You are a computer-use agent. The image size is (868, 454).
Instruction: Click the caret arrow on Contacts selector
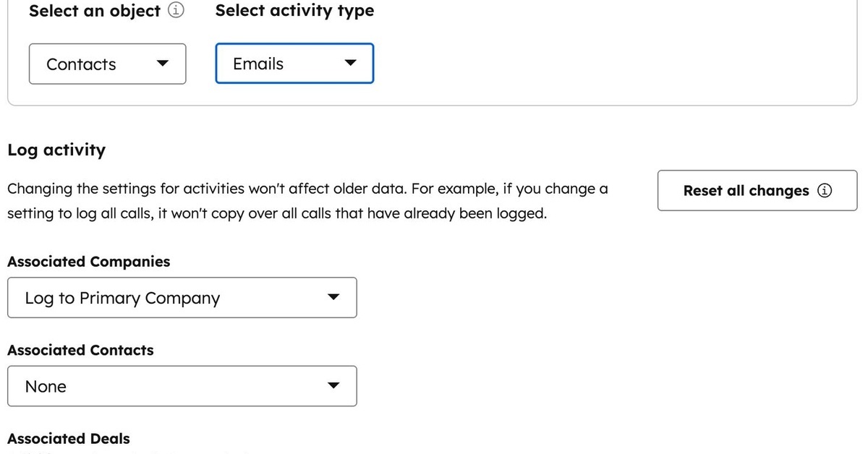[163, 64]
